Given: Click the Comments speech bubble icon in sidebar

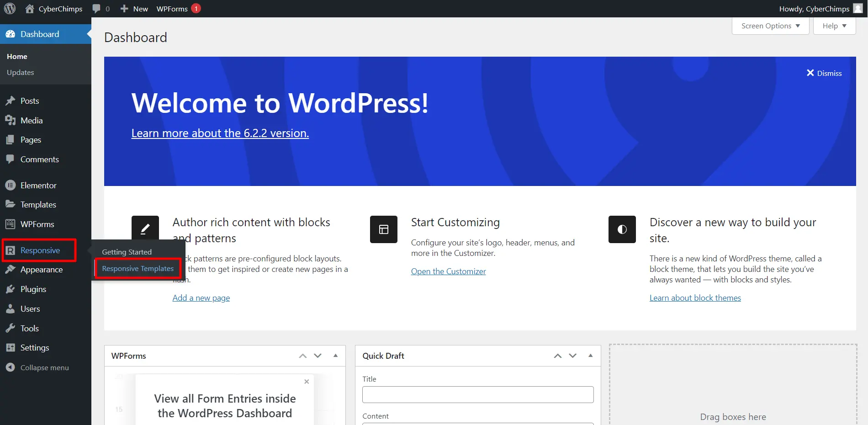Looking at the screenshot, I should (x=11, y=159).
